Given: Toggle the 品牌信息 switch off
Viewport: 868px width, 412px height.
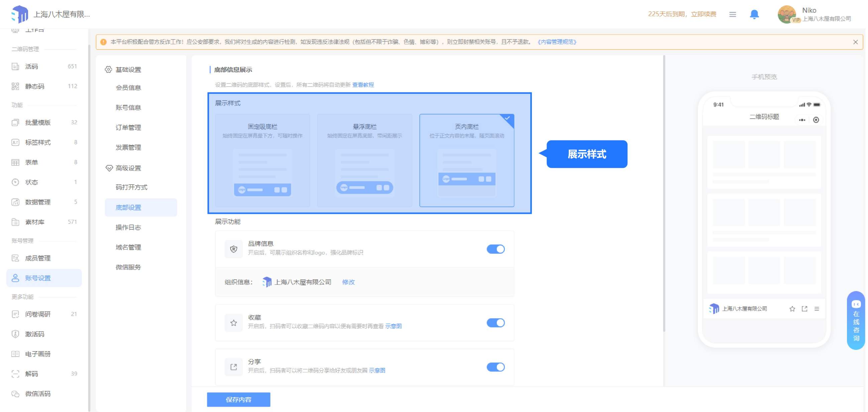Looking at the screenshot, I should [x=495, y=249].
